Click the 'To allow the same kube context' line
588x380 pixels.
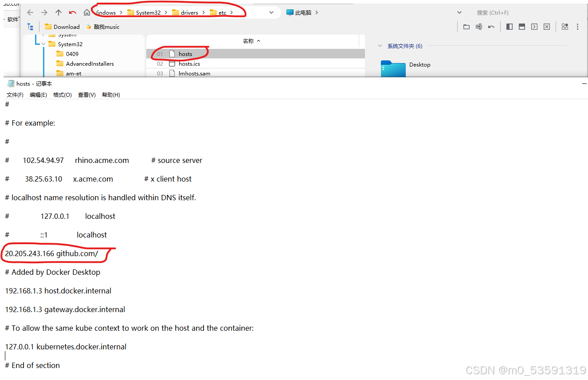(129, 328)
